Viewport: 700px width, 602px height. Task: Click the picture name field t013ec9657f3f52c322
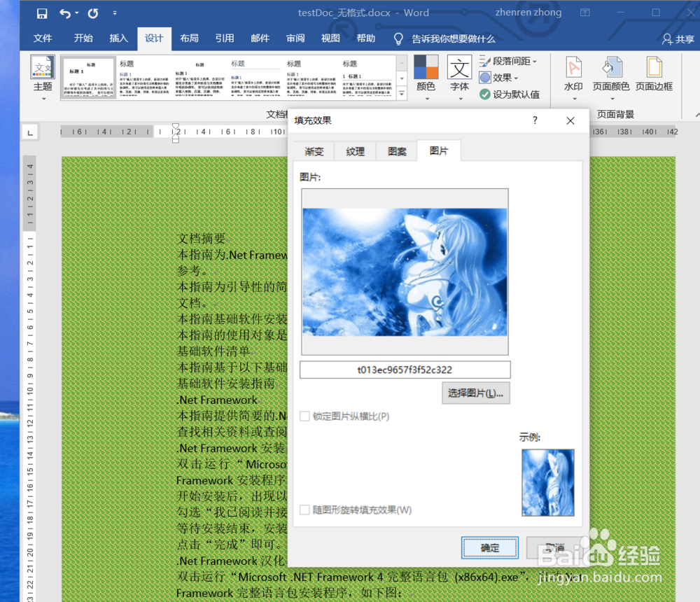pyautogui.click(x=405, y=370)
